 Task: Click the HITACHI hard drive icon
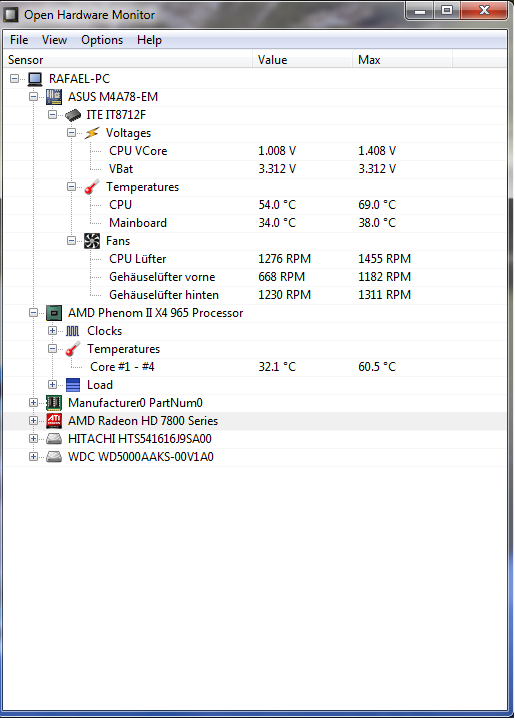point(54,439)
